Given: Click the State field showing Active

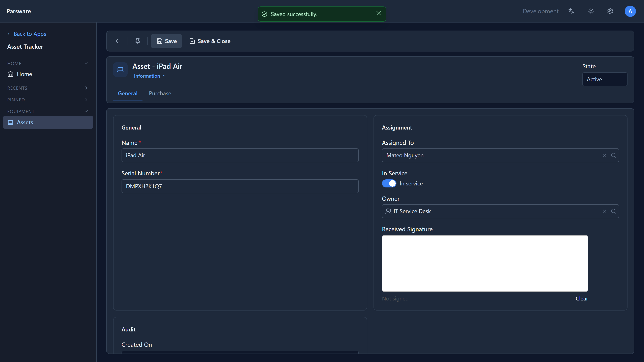Looking at the screenshot, I should (605, 79).
